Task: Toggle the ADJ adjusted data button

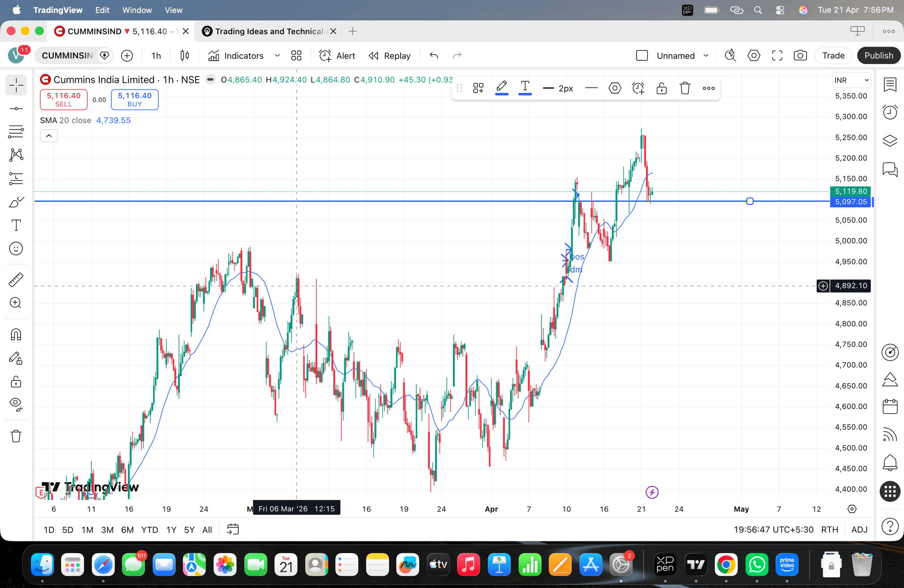Action: (859, 530)
